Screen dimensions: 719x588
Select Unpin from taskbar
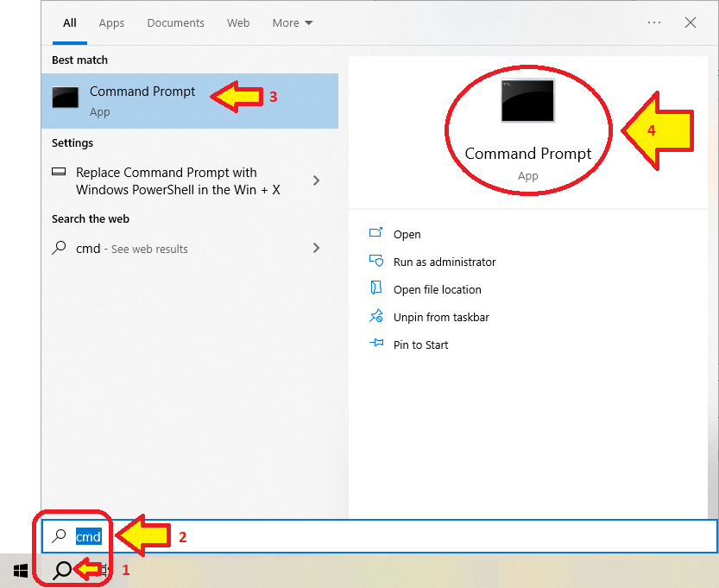click(x=441, y=317)
